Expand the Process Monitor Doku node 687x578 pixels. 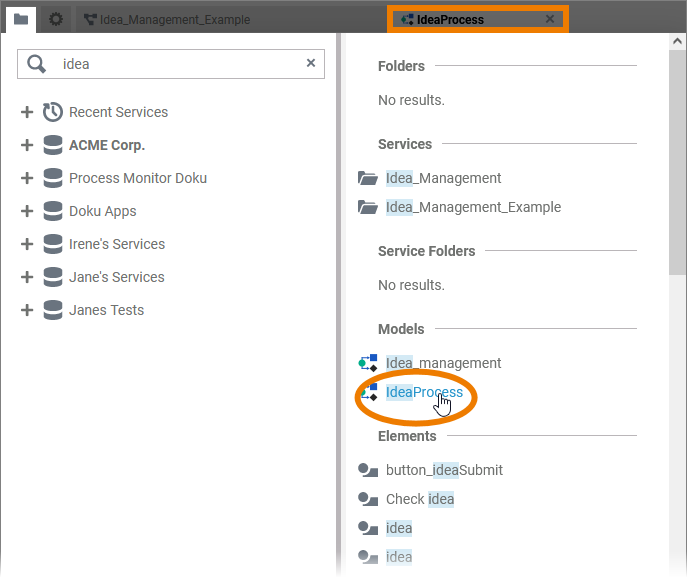tap(27, 178)
